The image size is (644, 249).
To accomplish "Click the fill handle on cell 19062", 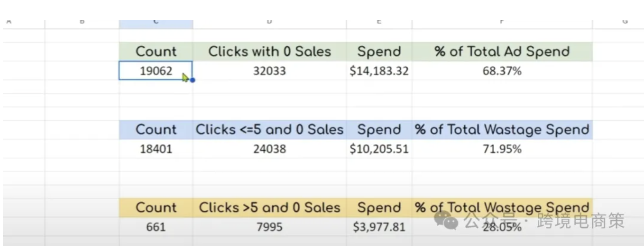I will (192, 80).
